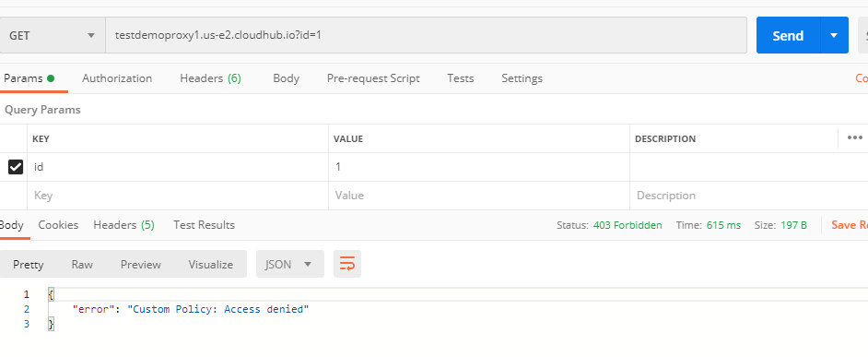The width and height of the screenshot is (868, 357).
Task: Open the JSON format dropdown
Action: click(x=290, y=265)
